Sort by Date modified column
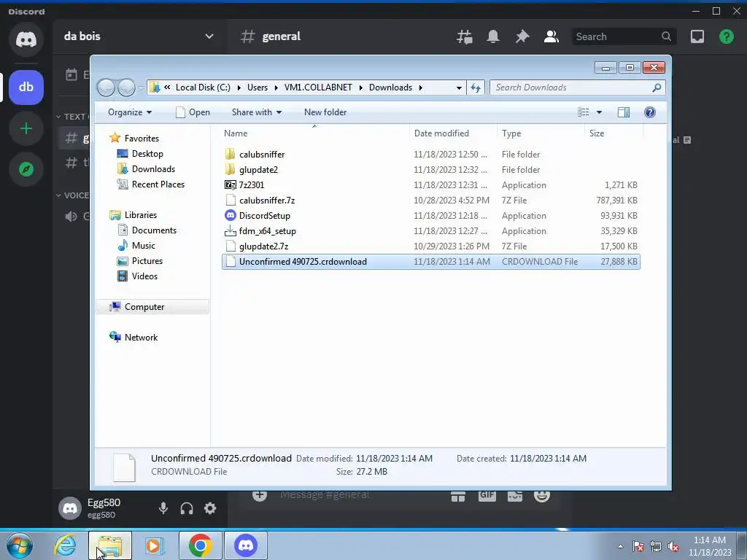 [453, 133]
